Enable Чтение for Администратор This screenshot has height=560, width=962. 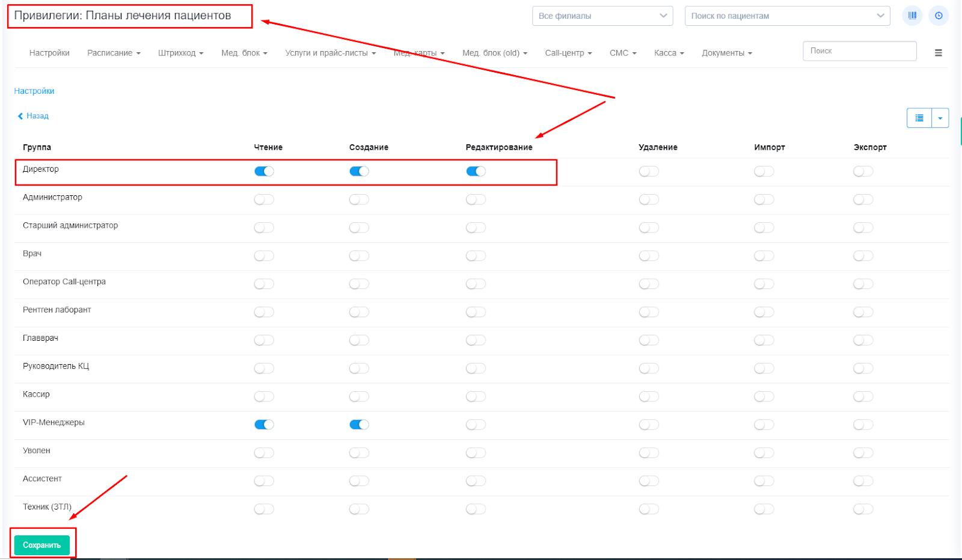pos(264,199)
